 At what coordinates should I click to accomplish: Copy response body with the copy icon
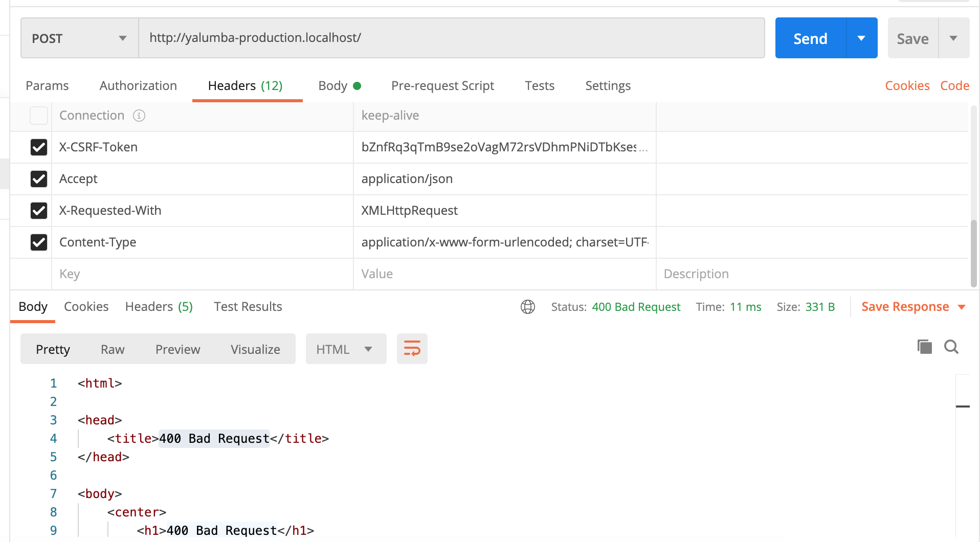tap(924, 347)
